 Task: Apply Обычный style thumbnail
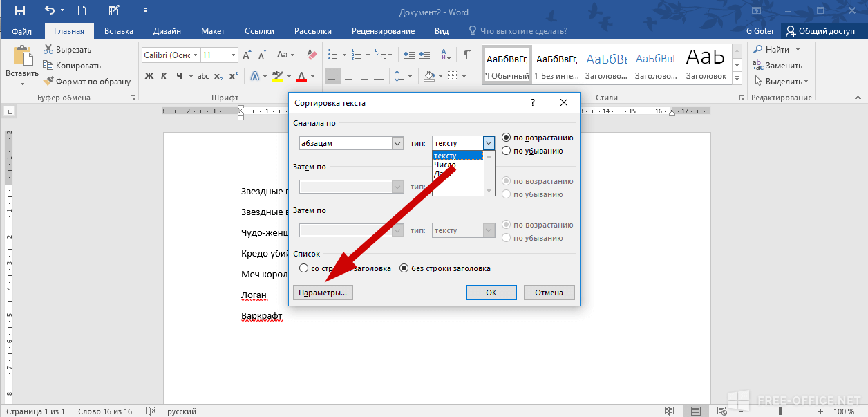pyautogui.click(x=507, y=66)
